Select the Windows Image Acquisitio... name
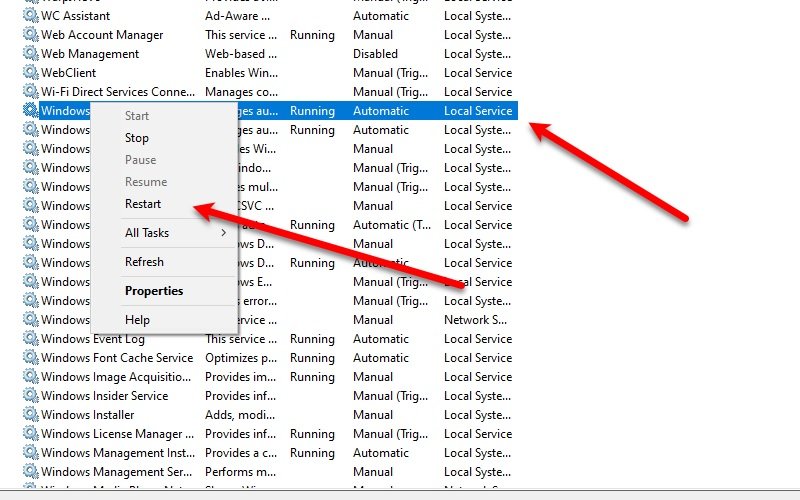Viewport: 800px width, 500px height. [116, 377]
